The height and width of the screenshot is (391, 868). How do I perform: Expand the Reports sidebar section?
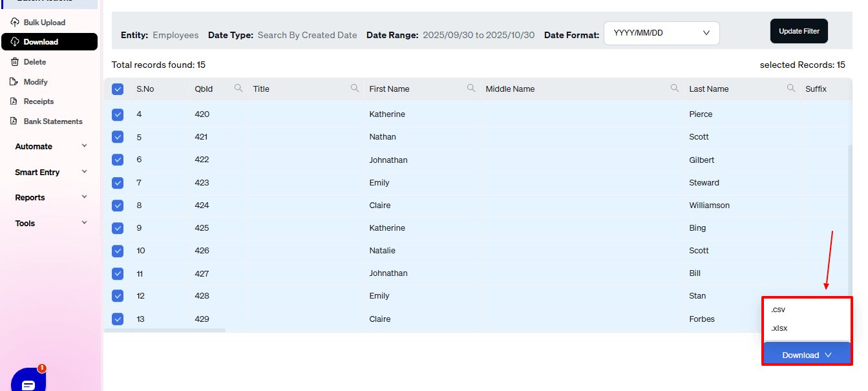pos(50,198)
